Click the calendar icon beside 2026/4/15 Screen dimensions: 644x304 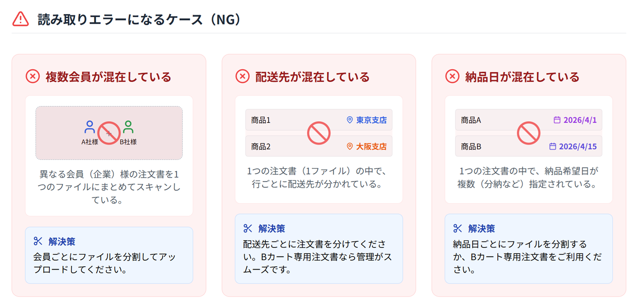coord(553,147)
